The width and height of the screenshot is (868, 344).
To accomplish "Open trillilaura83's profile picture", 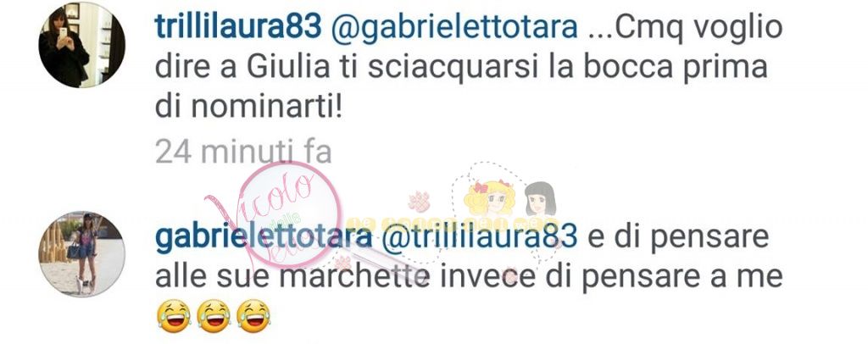I will [82, 45].
